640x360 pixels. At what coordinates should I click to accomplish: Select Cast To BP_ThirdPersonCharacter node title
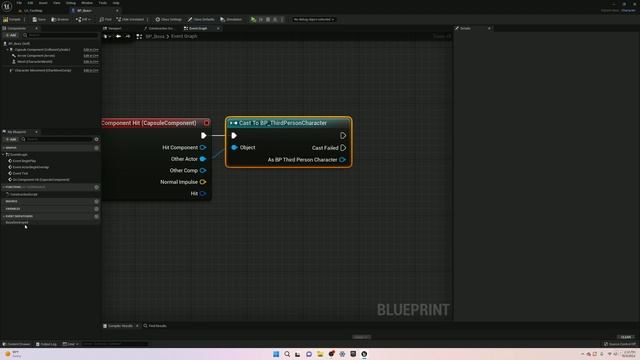[283, 123]
